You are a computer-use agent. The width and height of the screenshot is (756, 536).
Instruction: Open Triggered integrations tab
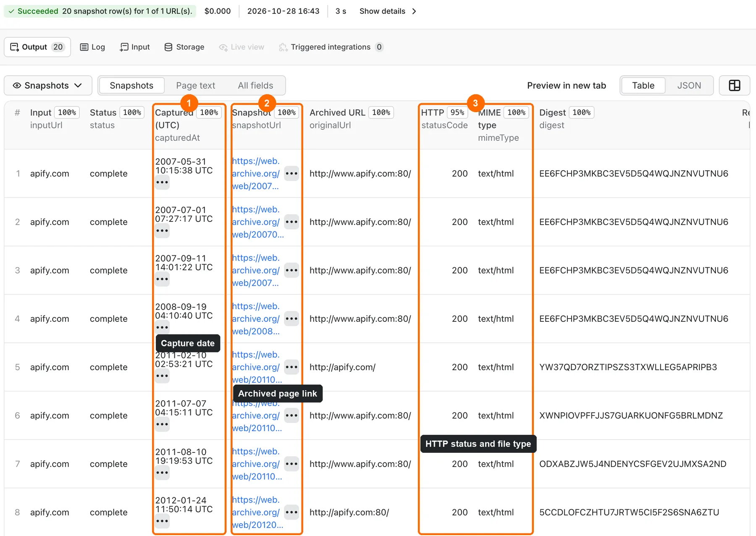(331, 47)
